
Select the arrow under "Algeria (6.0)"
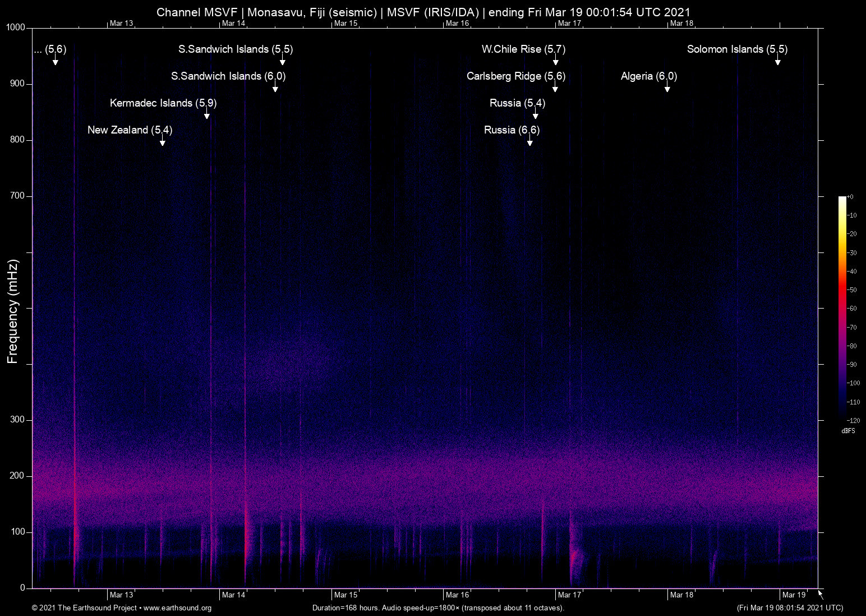(667, 89)
